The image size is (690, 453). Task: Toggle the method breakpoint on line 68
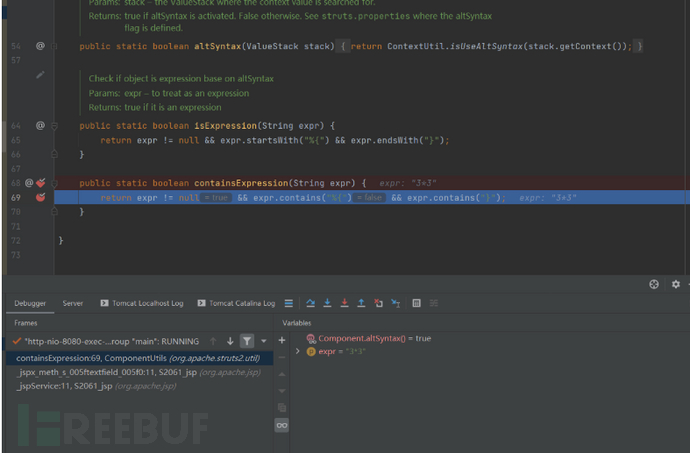point(41,183)
